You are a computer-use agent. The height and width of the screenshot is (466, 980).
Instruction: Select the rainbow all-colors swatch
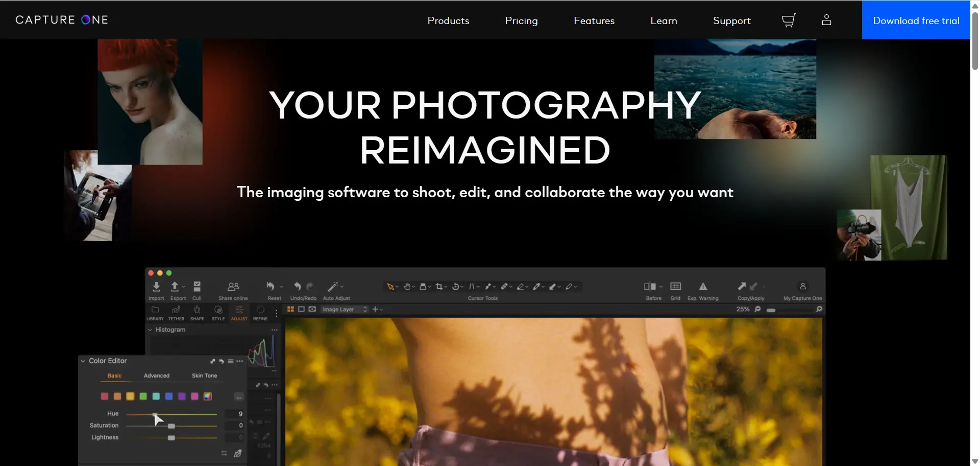[207, 397]
